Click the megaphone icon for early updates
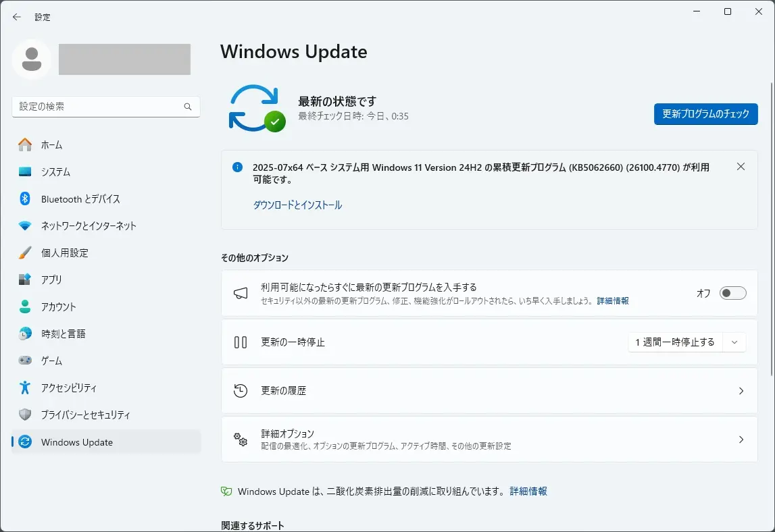 click(x=241, y=294)
